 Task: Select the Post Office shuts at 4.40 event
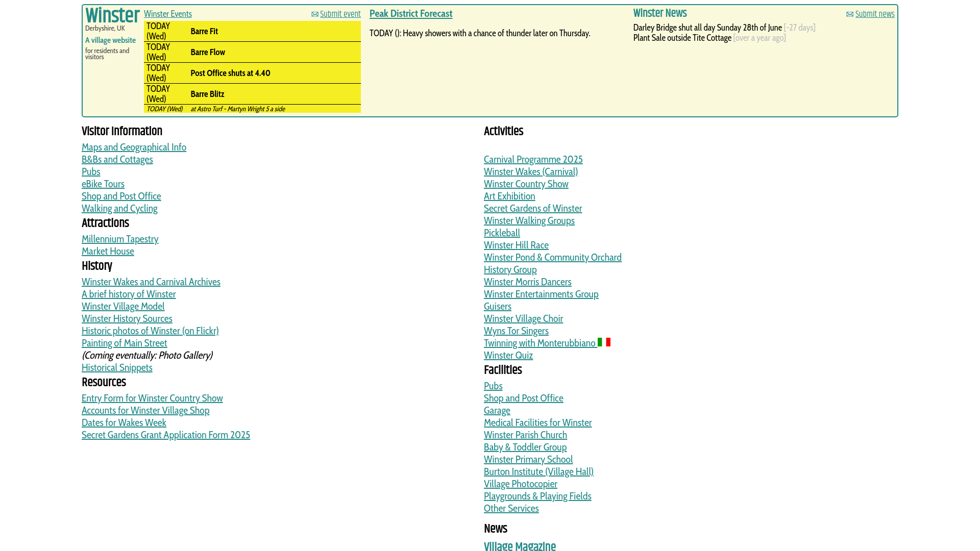[252, 73]
